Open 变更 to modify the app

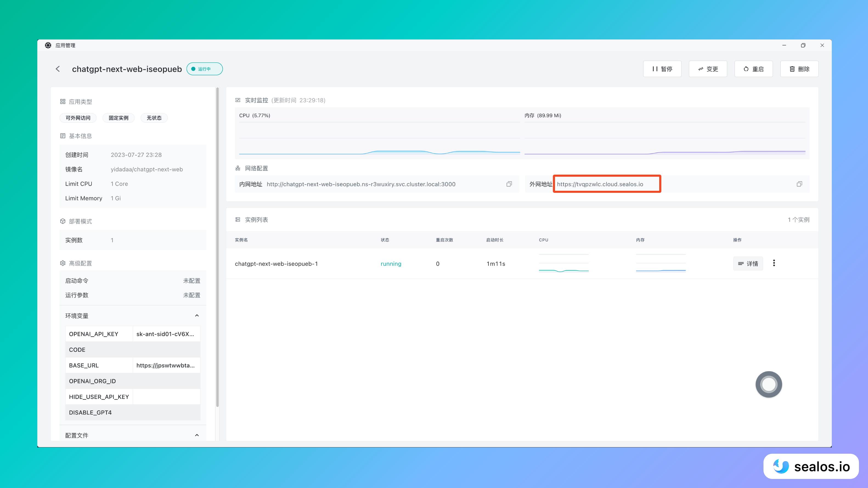pos(708,69)
